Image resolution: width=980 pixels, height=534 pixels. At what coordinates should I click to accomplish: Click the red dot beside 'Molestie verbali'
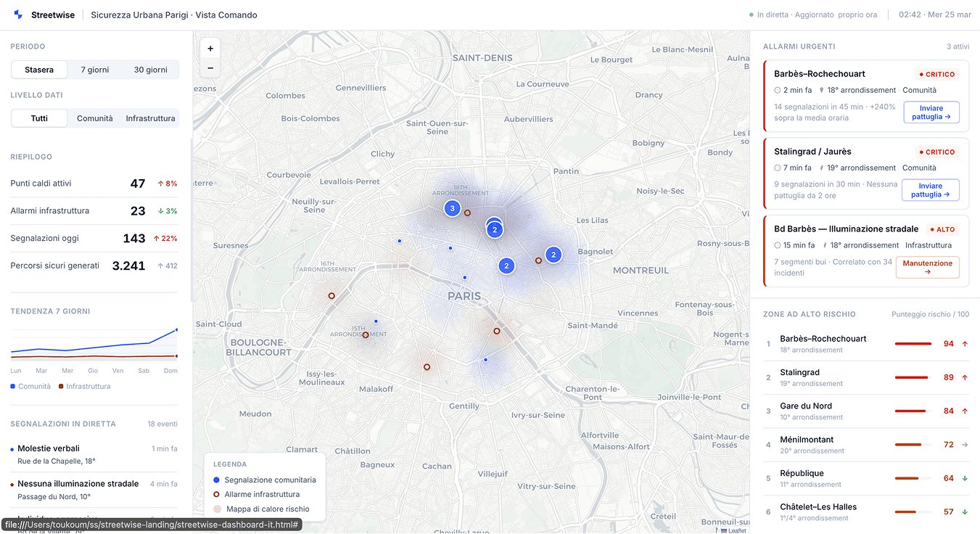10,448
